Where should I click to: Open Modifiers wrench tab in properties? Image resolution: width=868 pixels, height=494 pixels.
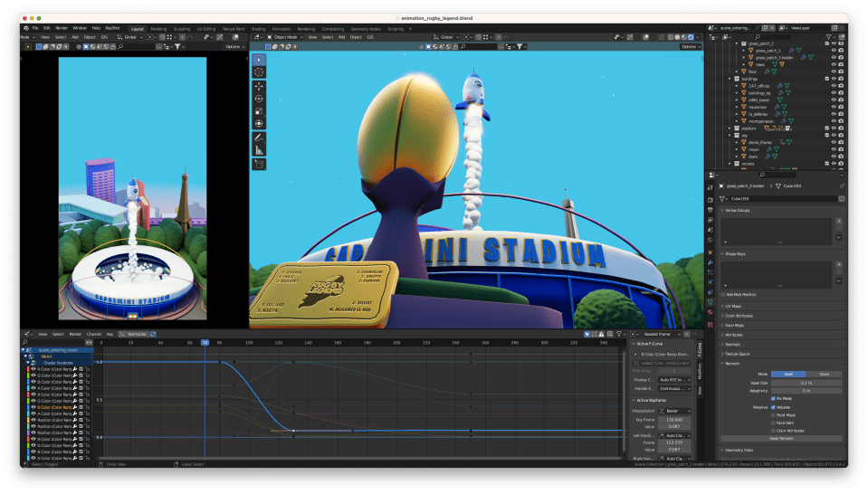711,261
